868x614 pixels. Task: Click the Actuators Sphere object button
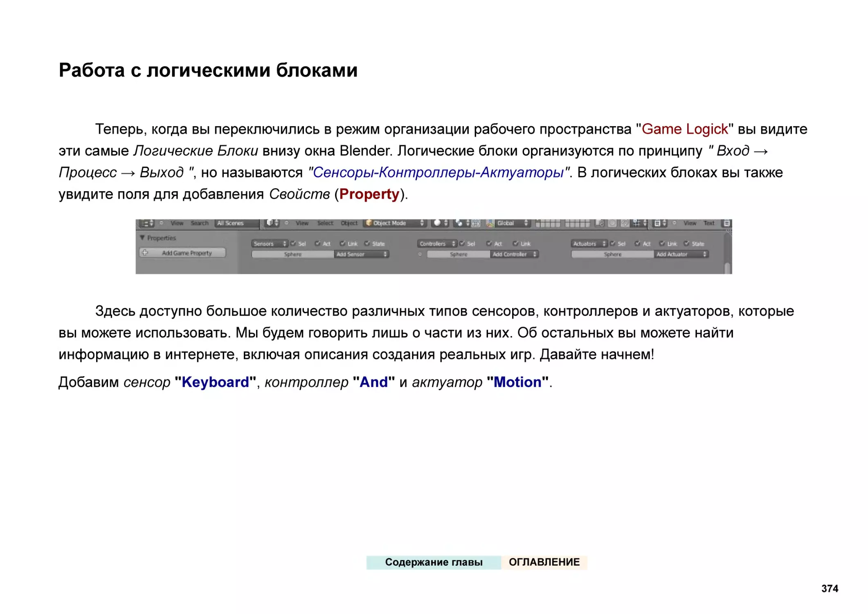613,254
